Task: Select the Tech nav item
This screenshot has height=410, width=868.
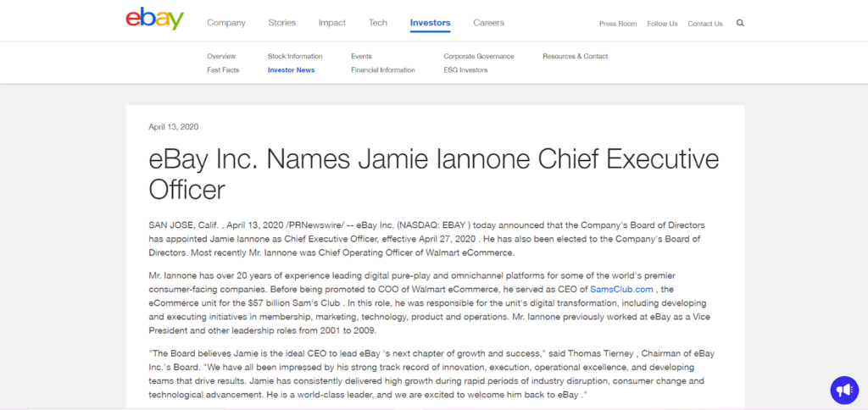Action: coord(378,23)
